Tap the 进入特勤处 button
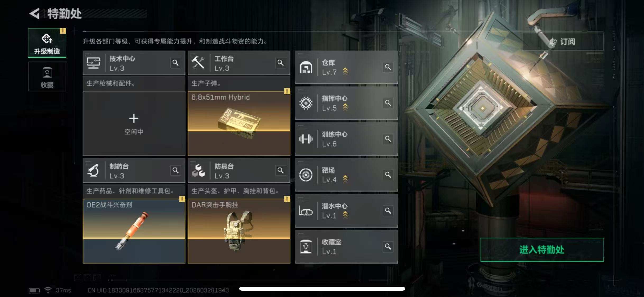Image resolution: width=644 pixels, height=297 pixels. 542,250
